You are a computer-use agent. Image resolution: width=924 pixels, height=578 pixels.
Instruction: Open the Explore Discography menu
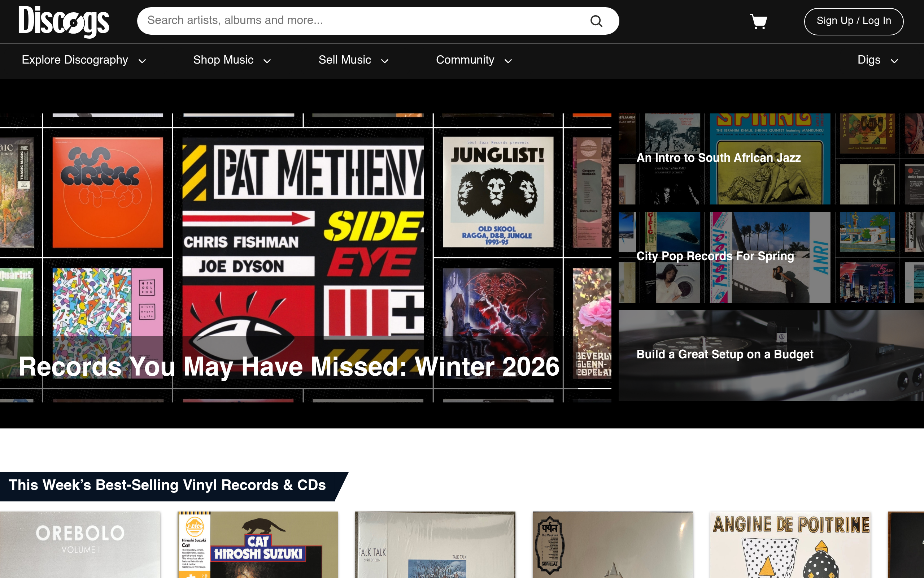pyautogui.click(x=84, y=60)
